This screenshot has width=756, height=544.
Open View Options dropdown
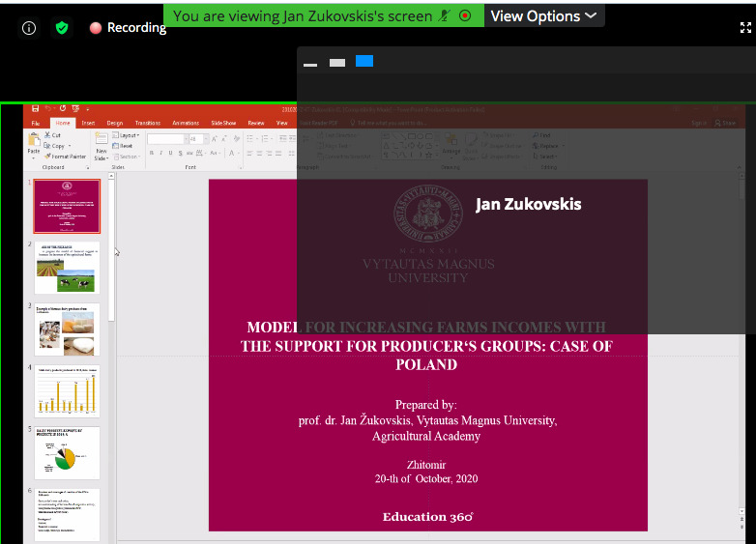[x=544, y=15]
